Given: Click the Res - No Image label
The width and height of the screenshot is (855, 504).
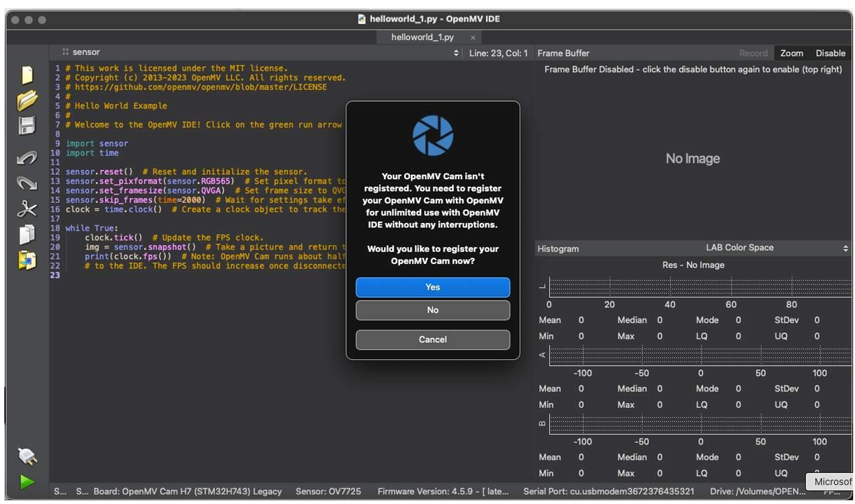Looking at the screenshot, I should [x=693, y=265].
